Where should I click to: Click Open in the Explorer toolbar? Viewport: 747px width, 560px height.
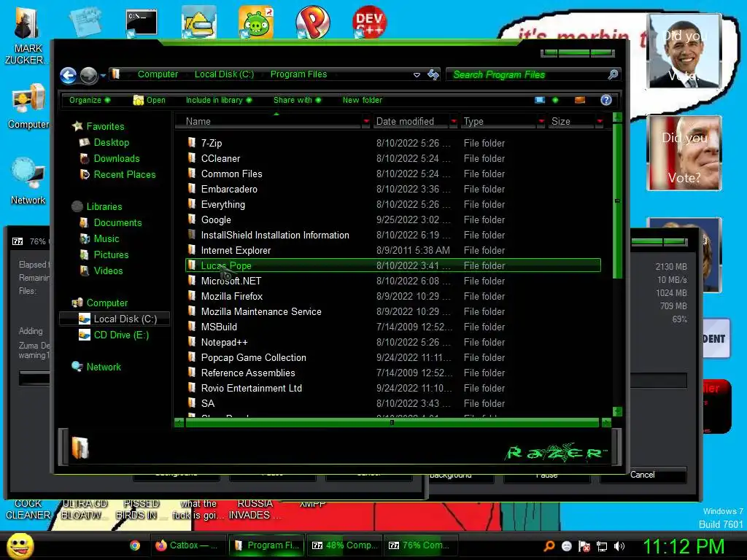(x=150, y=100)
